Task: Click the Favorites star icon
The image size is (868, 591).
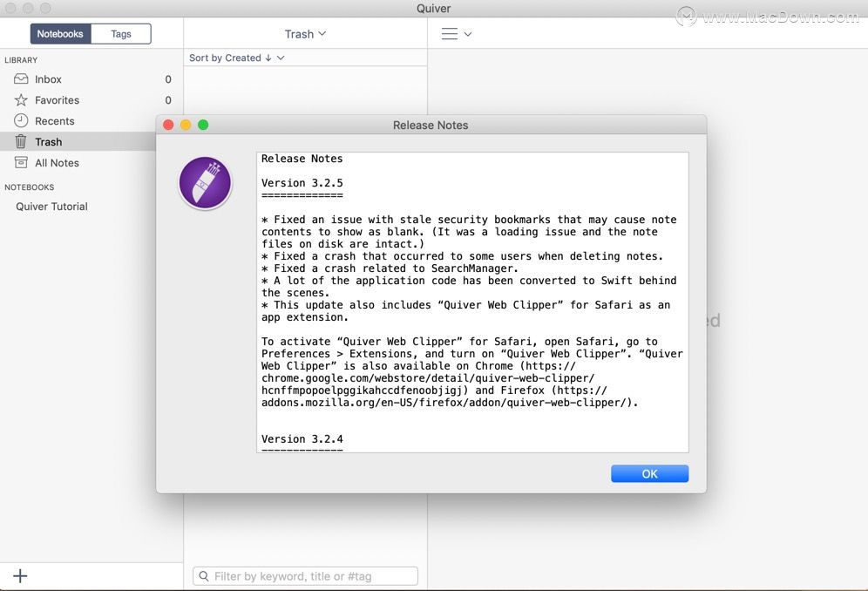Action: point(21,100)
